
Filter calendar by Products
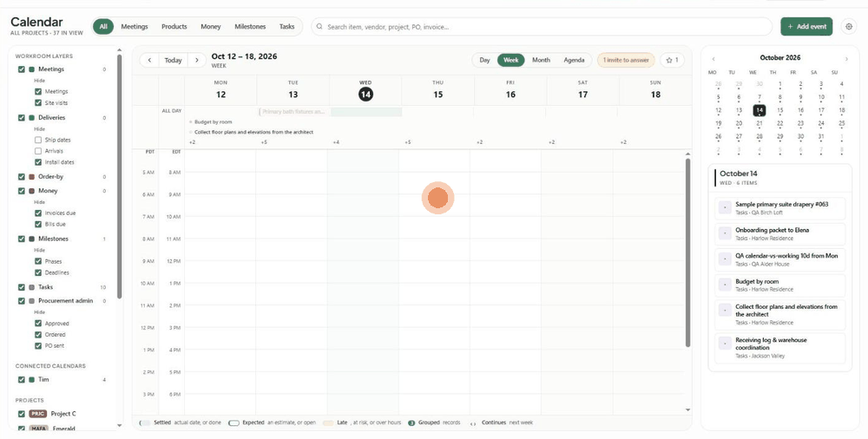(x=174, y=27)
